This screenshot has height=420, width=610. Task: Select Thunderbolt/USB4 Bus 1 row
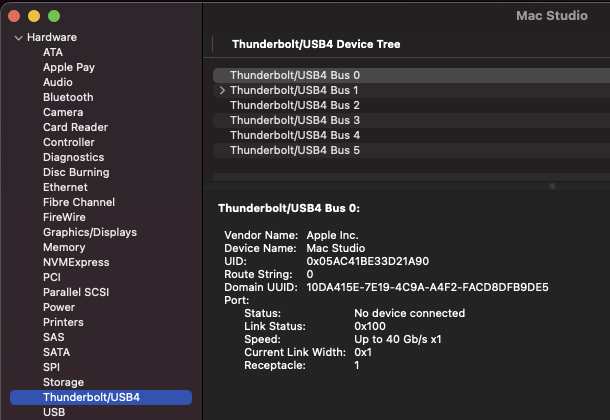tap(411, 90)
